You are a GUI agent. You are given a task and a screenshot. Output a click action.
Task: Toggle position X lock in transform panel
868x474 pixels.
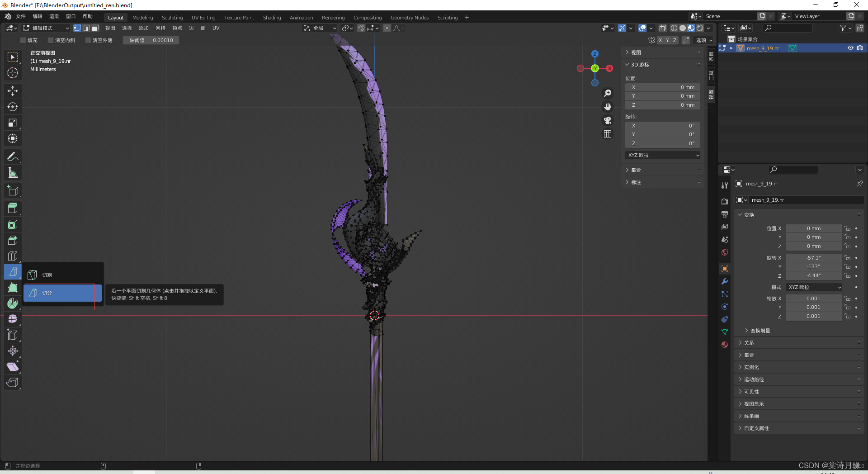pyautogui.click(x=847, y=228)
